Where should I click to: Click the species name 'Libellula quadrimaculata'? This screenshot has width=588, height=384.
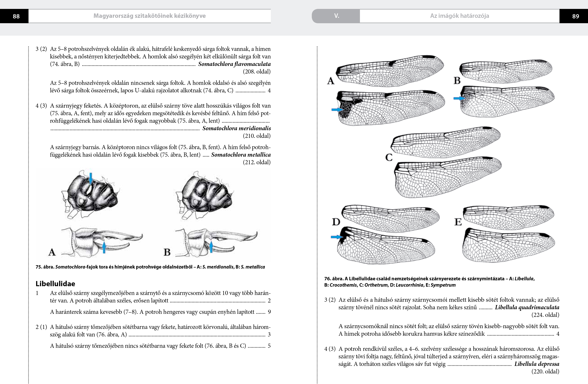527,308
